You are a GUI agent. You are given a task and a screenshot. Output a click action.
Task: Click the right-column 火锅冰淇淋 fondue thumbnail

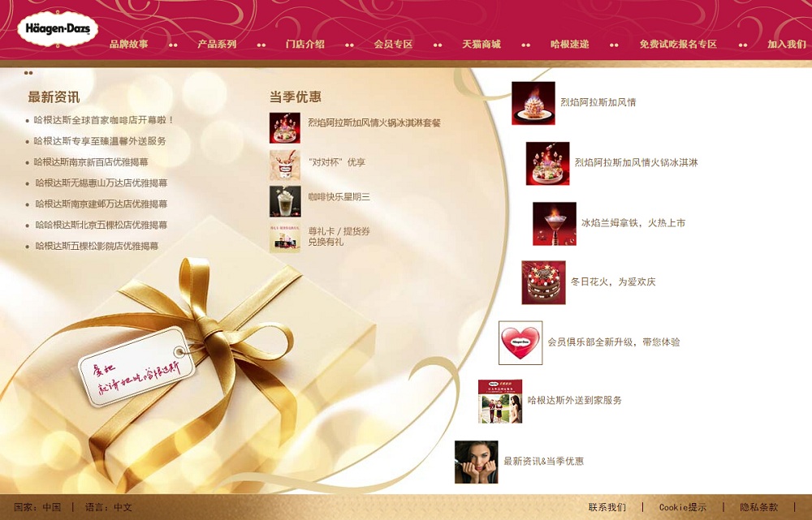(x=548, y=164)
